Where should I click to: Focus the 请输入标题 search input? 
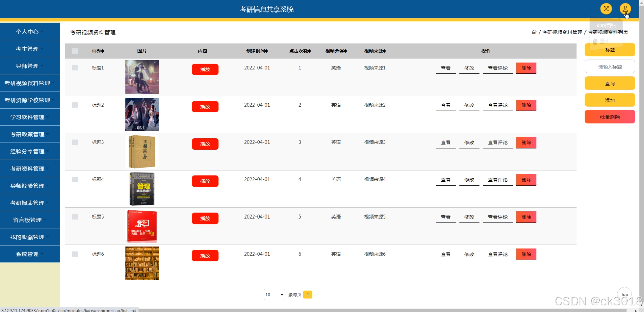pyautogui.click(x=610, y=67)
